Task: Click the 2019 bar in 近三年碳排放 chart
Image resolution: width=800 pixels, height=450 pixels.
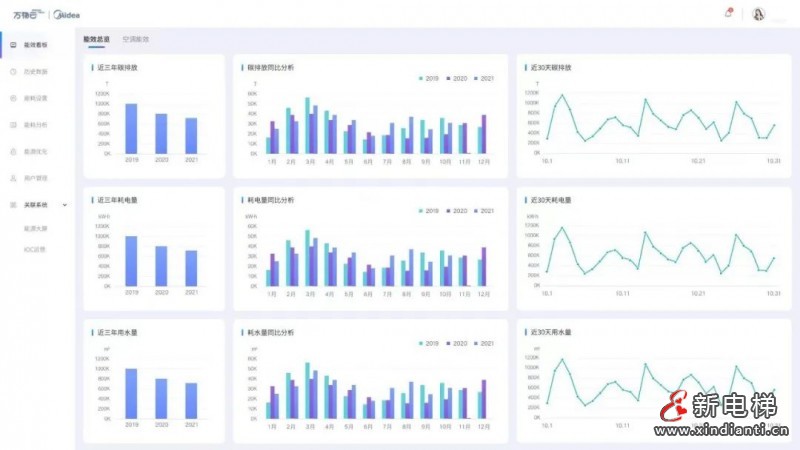Action: click(131, 128)
